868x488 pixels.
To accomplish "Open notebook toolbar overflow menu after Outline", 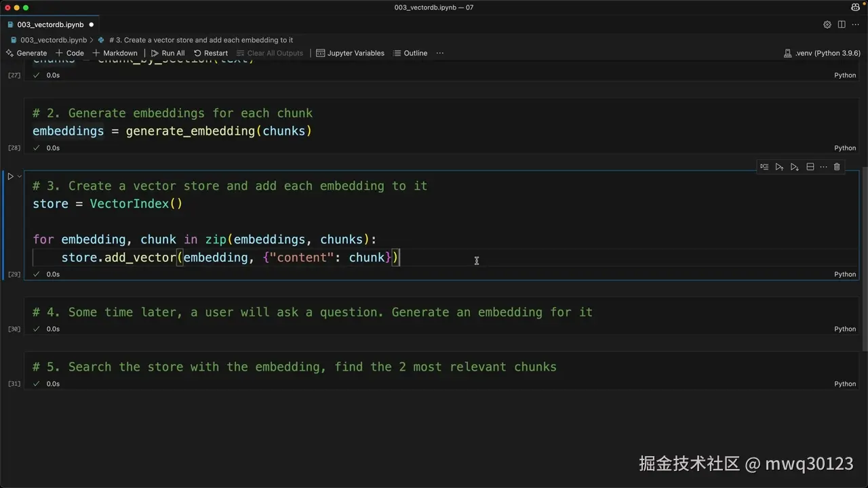I will [440, 53].
